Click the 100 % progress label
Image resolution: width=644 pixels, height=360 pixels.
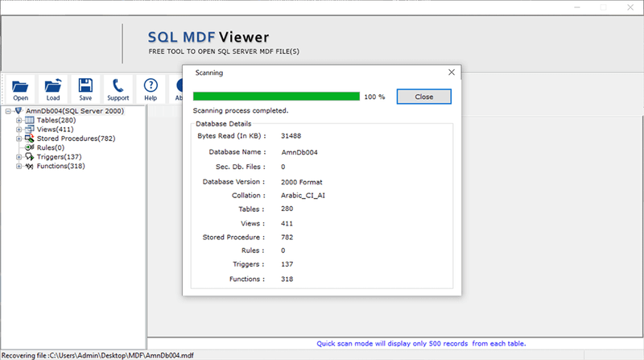point(374,97)
